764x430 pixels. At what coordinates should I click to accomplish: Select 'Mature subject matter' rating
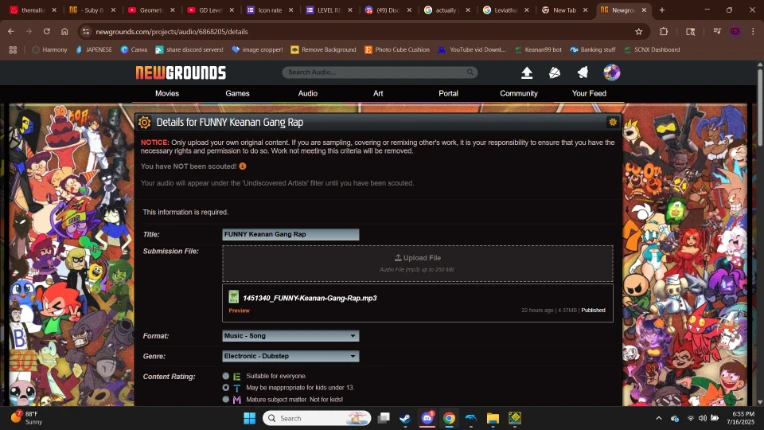(x=226, y=399)
